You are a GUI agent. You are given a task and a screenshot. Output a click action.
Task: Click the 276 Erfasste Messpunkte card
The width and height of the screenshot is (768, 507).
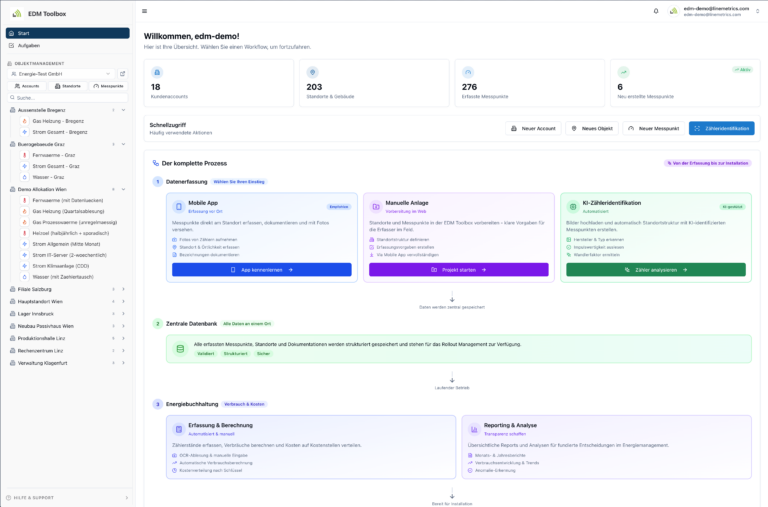coord(529,83)
